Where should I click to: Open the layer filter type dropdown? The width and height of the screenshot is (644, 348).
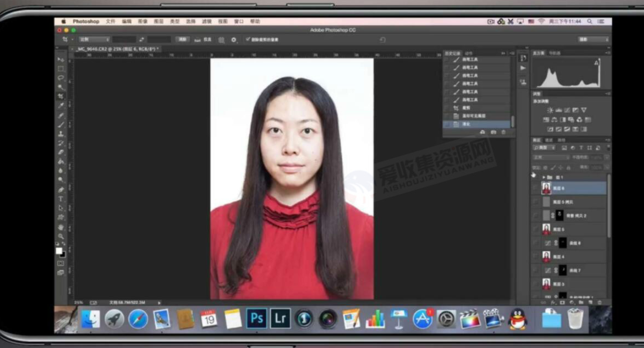point(544,148)
